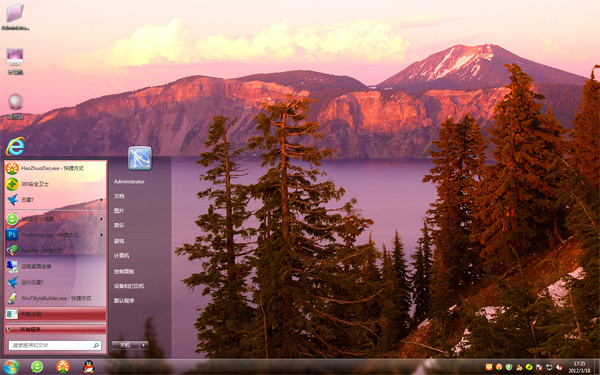The image size is (600, 375).
Task: Open 远程桌面连接 in Start menu
Action: point(55,266)
